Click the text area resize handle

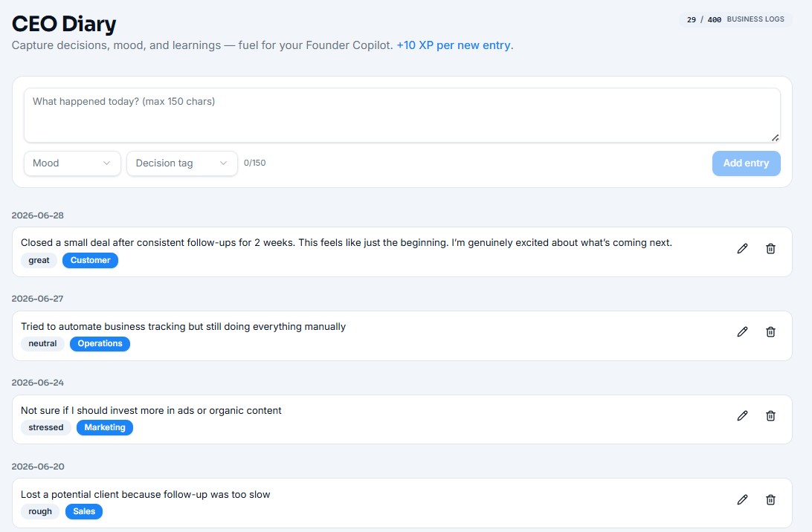[775, 137]
